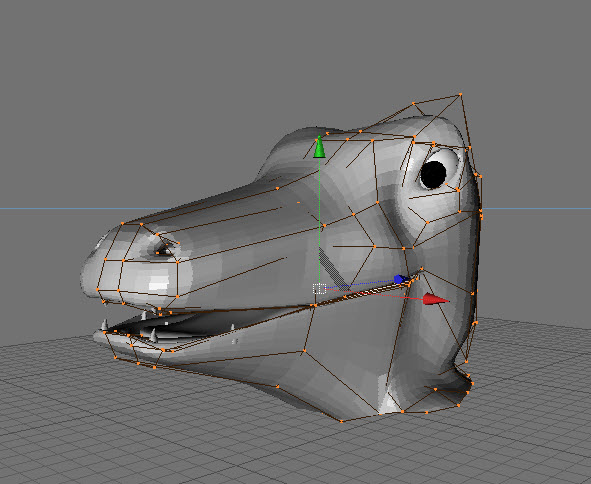Image resolution: width=591 pixels, height=484 pixels.
Task: Click the diagonal hatched stripe near gizmo
Action: point(334,268)
